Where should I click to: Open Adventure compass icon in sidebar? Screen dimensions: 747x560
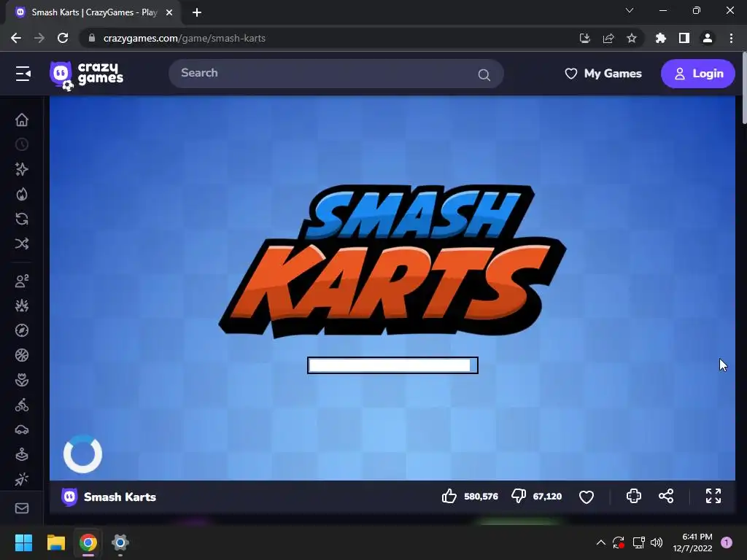point(22,330)
